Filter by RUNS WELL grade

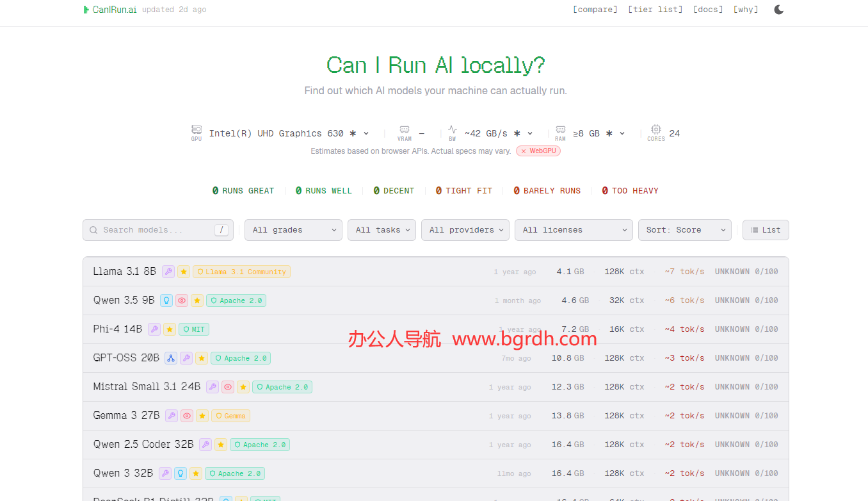pos(324,191)
